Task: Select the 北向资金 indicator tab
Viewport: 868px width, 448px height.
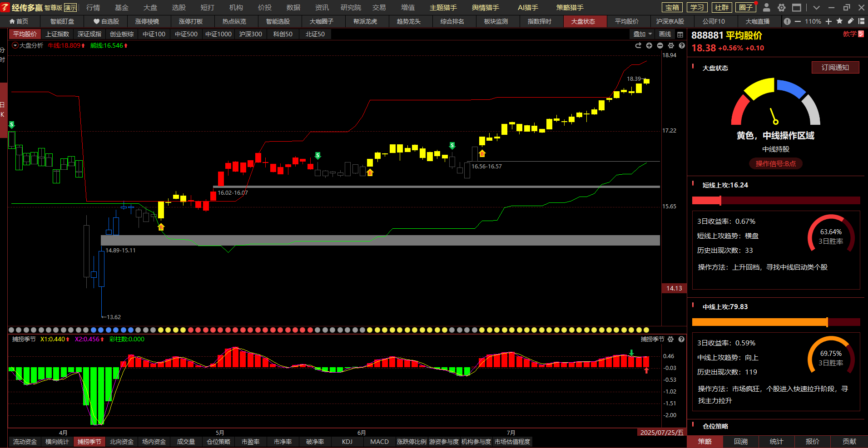Action: click(122, 442)
